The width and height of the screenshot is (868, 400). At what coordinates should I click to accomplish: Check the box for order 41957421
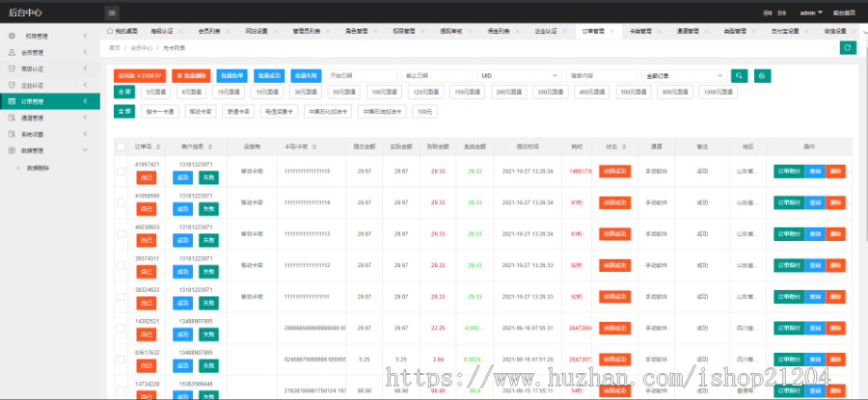(121, 172)
